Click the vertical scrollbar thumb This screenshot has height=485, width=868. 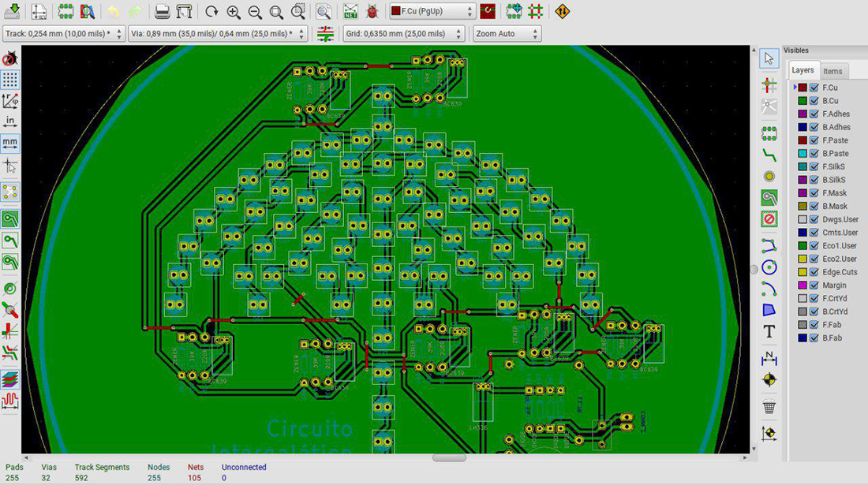754,270
